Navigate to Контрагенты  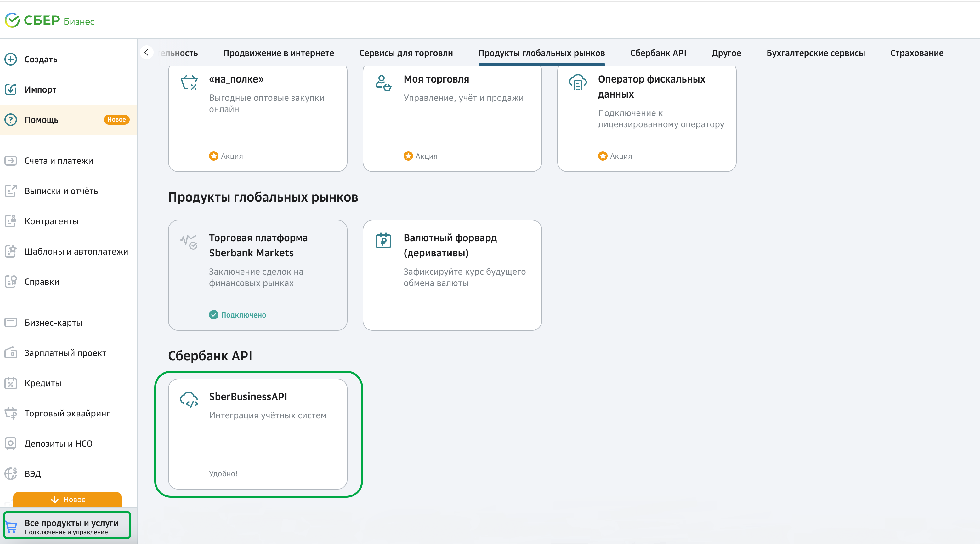tap(69, 221)
